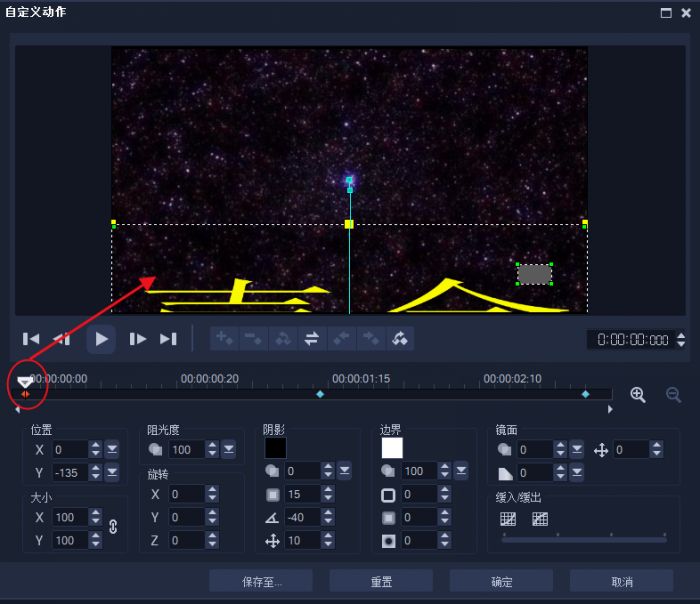The width and height of the screenshot is (700, 604).
Task: Click the shadow blur icon
Action: [x=273, y=495]
